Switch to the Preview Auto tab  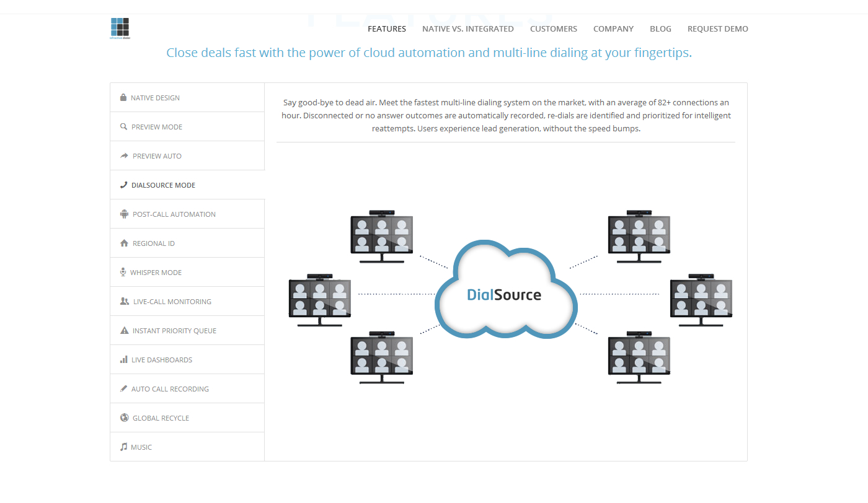(x=187, y=155)
